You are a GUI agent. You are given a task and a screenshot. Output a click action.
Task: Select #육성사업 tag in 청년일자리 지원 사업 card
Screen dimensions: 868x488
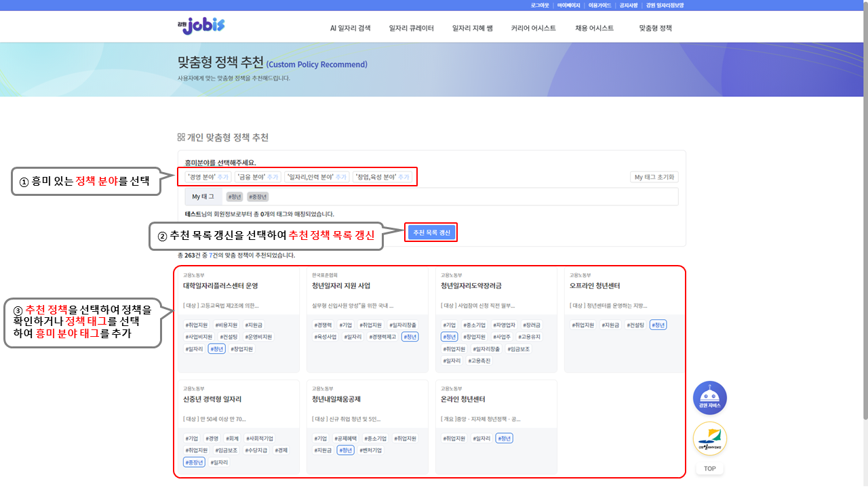[325, 337]
